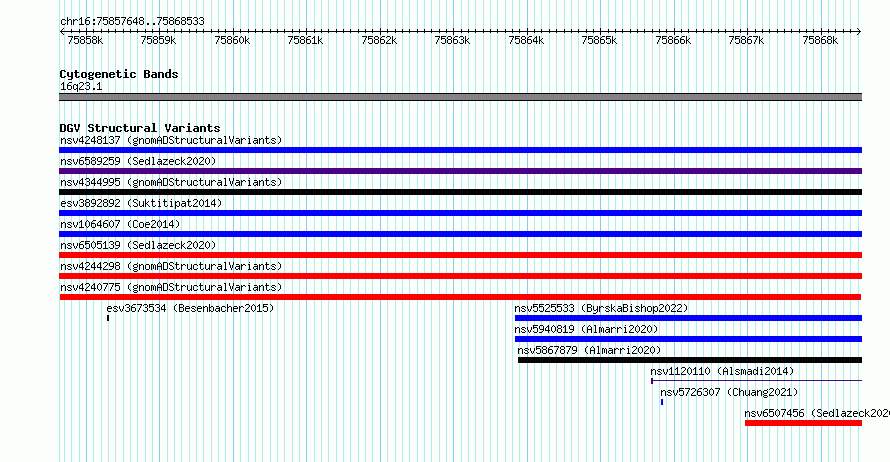Viewport: 890px width, 462px height.
Task: Open nsv4344995 (gnomADStructuralVariants) label
Action: (171, 182)
